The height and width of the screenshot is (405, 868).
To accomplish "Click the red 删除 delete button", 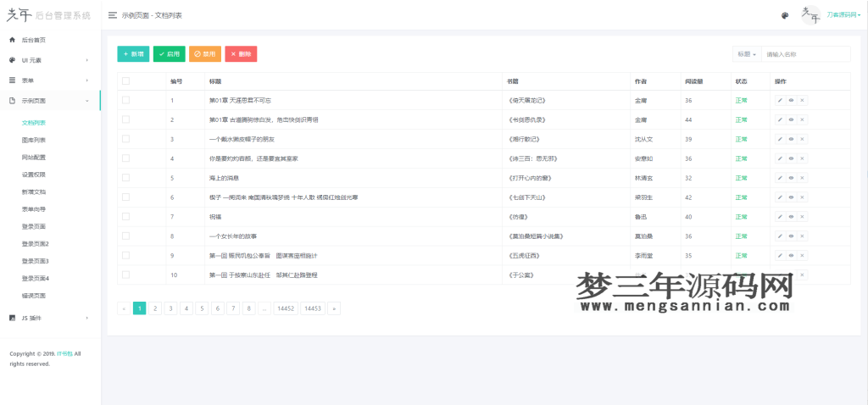I will tap(241, 53).
